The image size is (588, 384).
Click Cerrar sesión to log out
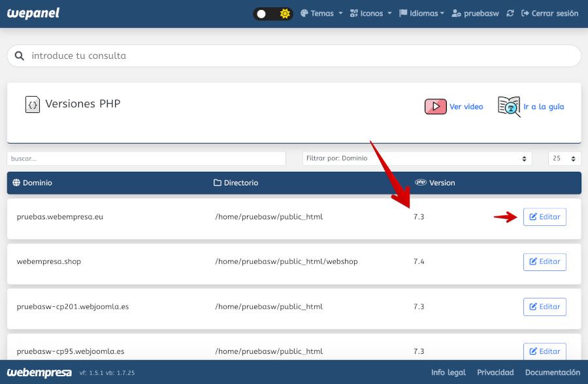(549, 14)
